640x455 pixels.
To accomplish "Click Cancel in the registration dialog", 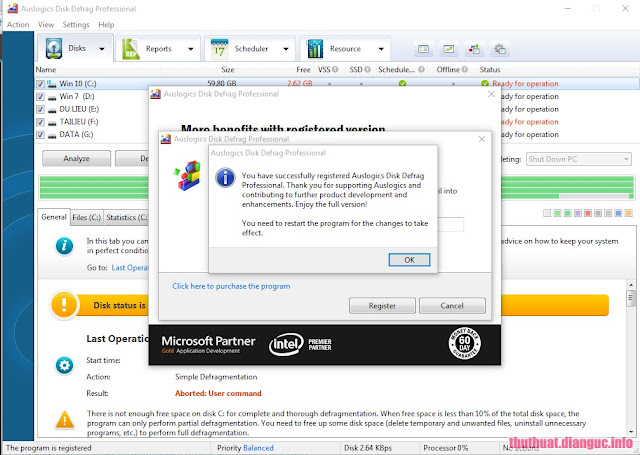I will (452, 306).
